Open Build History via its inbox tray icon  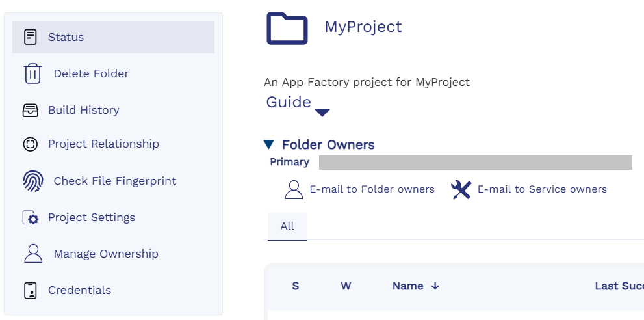[x=31, y=110]
